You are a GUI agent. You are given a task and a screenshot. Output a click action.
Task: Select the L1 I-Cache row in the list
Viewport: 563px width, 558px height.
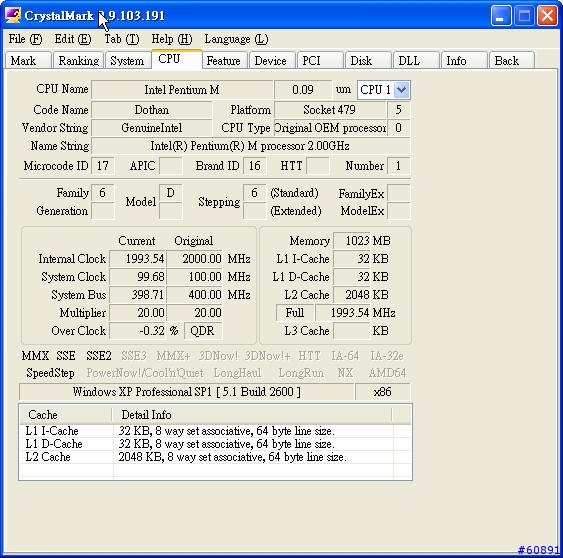(215, 431)
